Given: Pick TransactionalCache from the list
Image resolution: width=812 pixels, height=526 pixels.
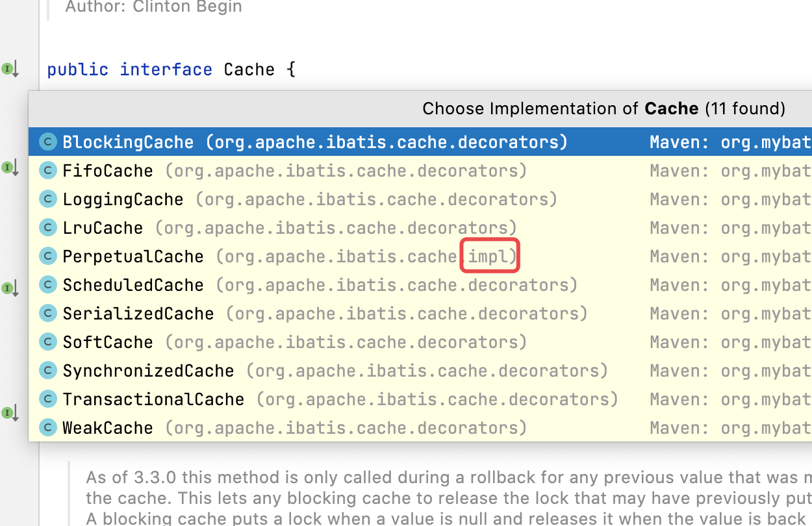Looking at the screenshot, I should (153, 399).
